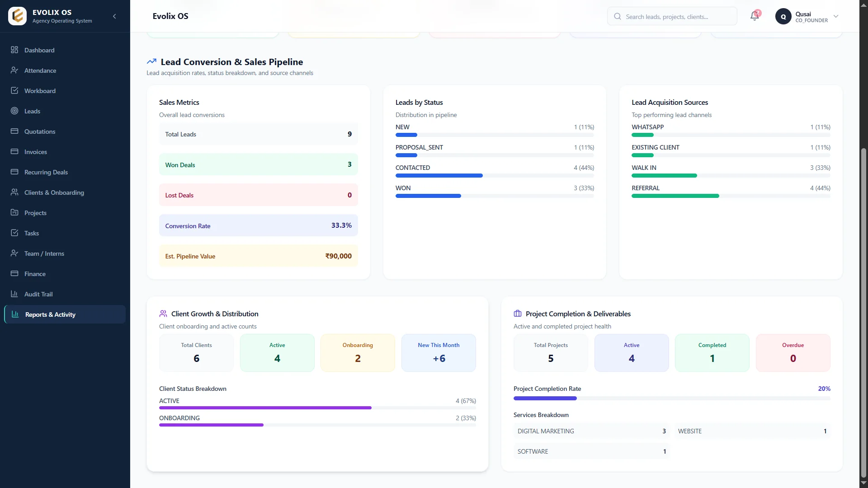
Task: Click the briefcase icon beside Project Completion
Action: point(518,314)
